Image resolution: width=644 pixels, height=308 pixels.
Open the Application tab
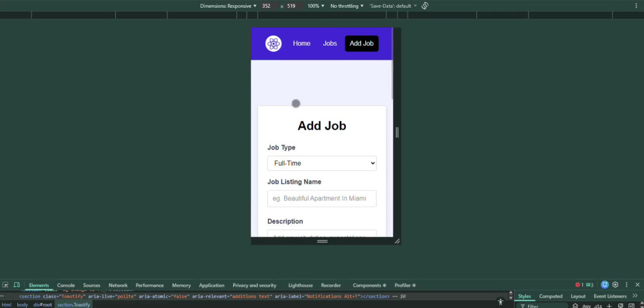[x=211, y=285]
